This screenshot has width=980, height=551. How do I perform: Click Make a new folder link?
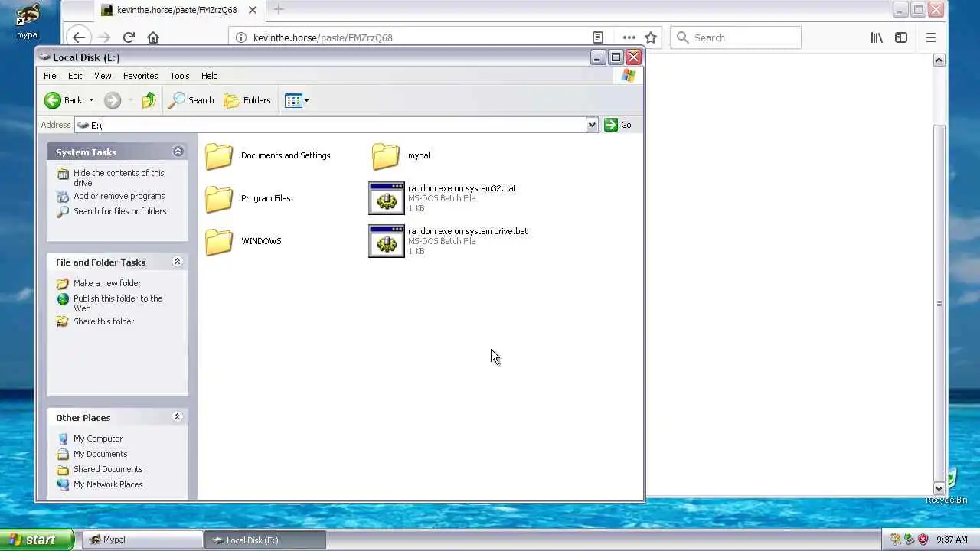point(107,283)
